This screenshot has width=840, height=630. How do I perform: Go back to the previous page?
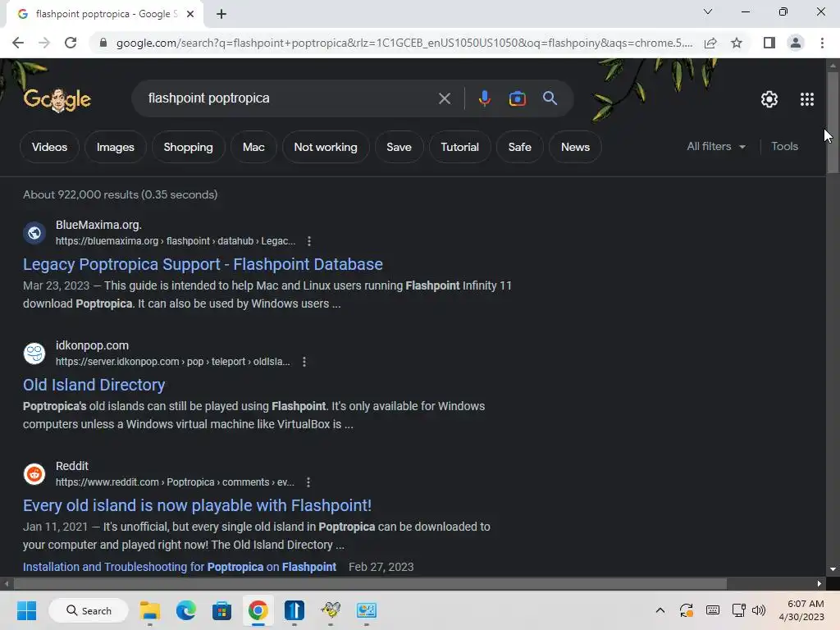(18, 43)
